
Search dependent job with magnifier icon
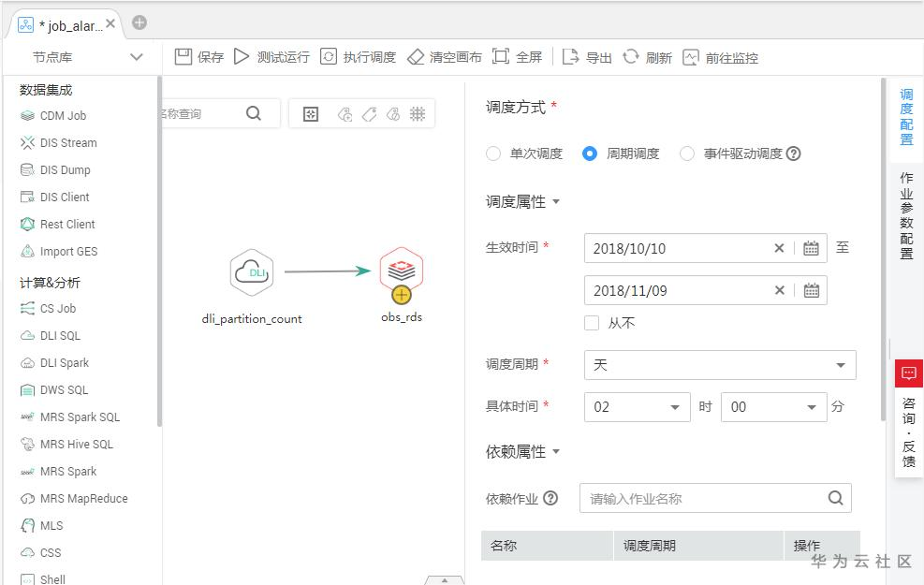point(836,498)
